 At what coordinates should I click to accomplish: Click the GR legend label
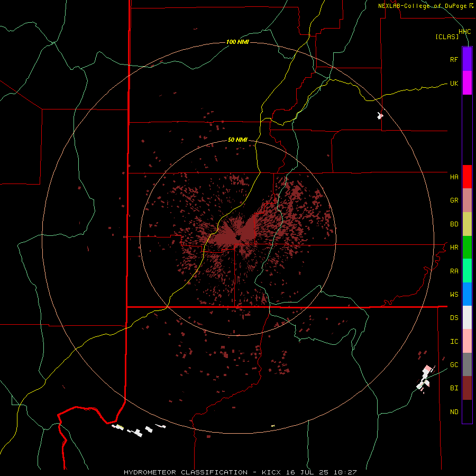pos(454,200)
